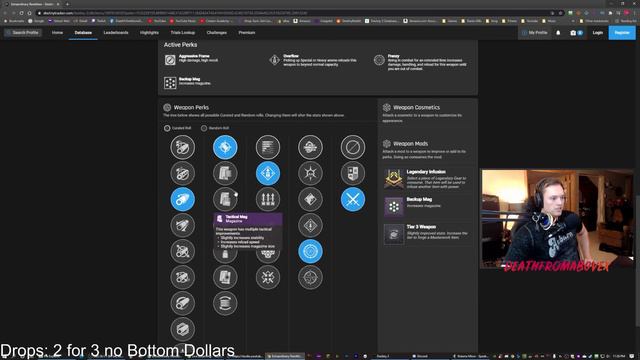Image resolution: width=640 pixels, height=360 pixels.
Task: Open the Trials Lookup nav item
Action: pos(182,33)
